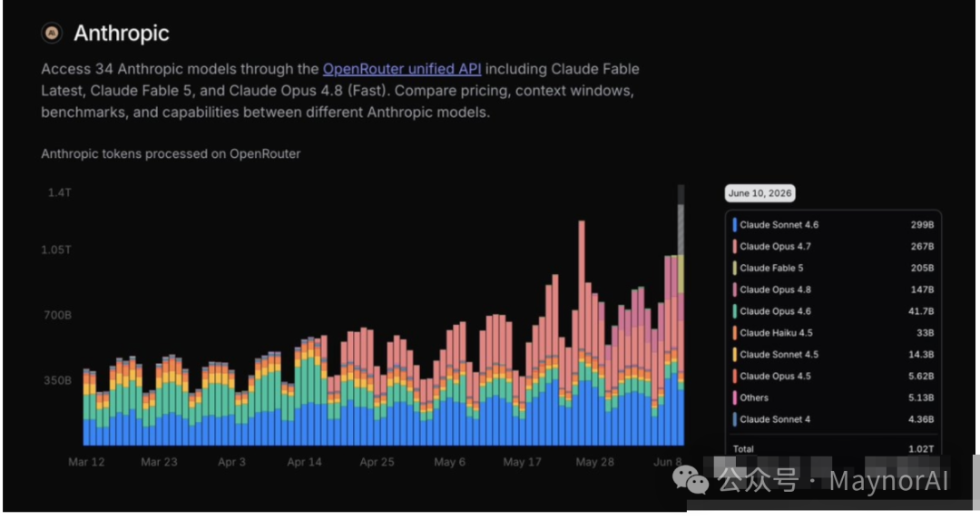Select Claude Sonnet 4.5 legend entry
The width and height of the screenshot is (980, 520).
pos(834,354)
